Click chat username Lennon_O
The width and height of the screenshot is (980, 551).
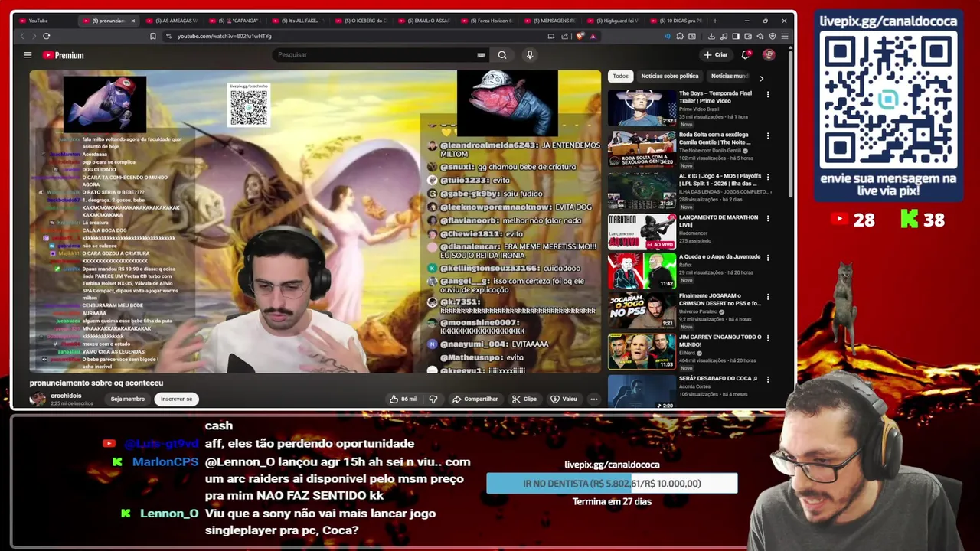[x=169, y=514]
